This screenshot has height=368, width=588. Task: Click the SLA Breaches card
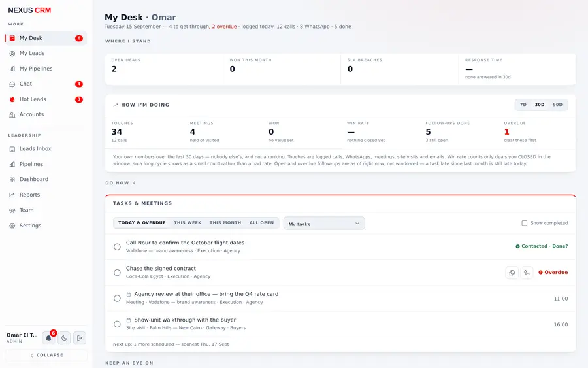[x=400, y=69]
